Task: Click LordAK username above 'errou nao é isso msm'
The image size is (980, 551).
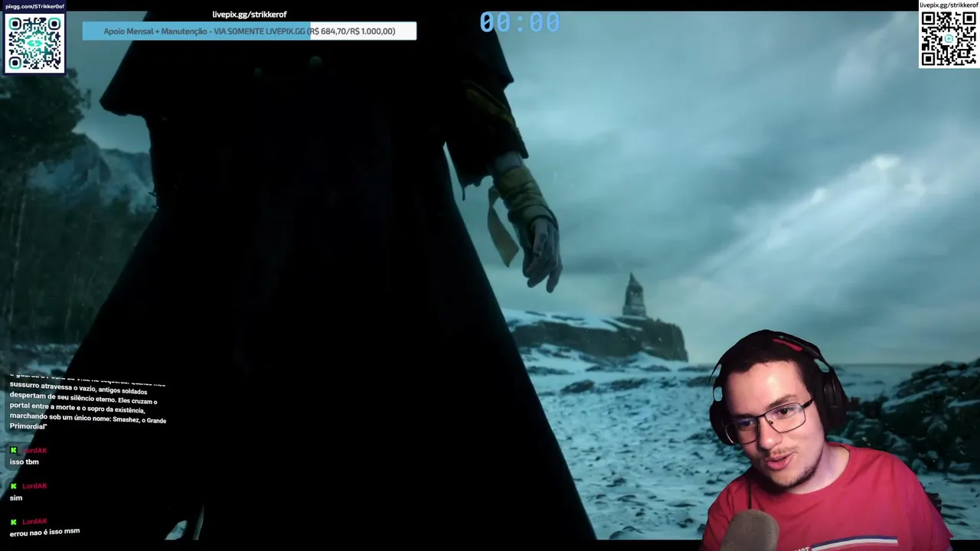Action: pos(34,521)
